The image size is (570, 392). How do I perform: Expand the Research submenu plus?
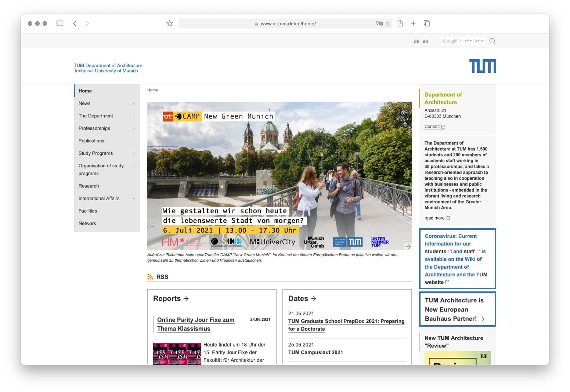[134, 186]
